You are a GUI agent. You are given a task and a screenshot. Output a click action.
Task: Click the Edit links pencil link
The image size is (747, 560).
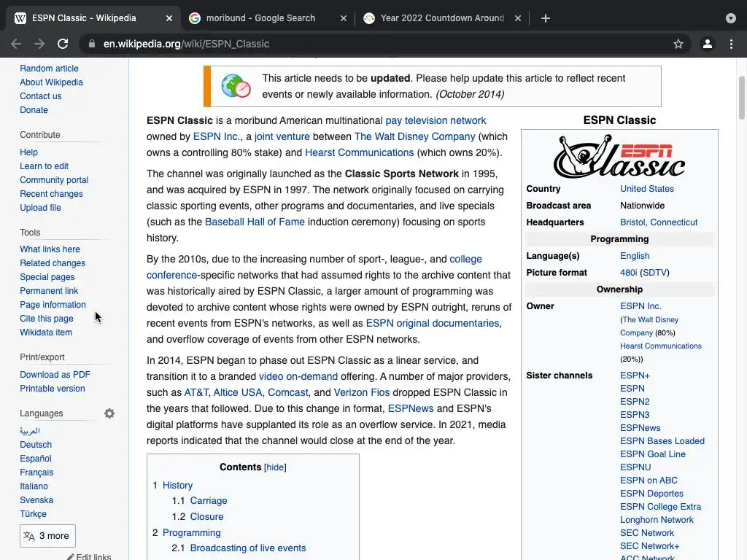tap(89, 556)
